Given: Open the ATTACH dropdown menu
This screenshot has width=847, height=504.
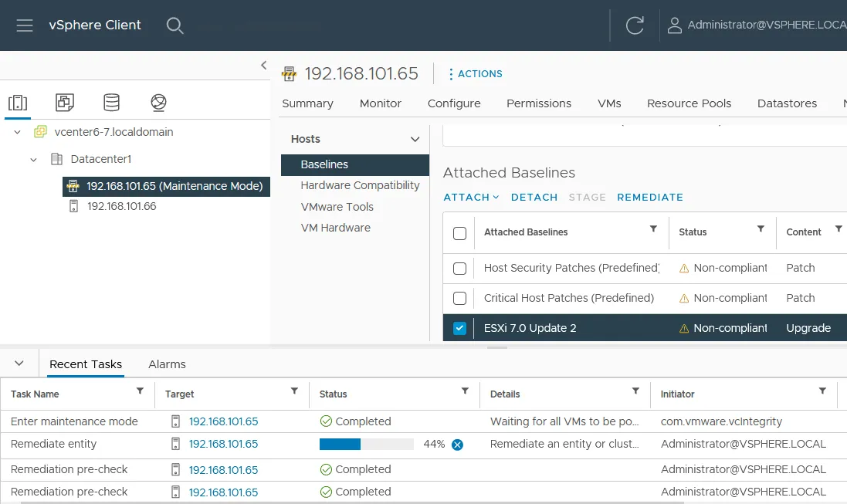Looking at the screenshot, I should pos(471,198).
